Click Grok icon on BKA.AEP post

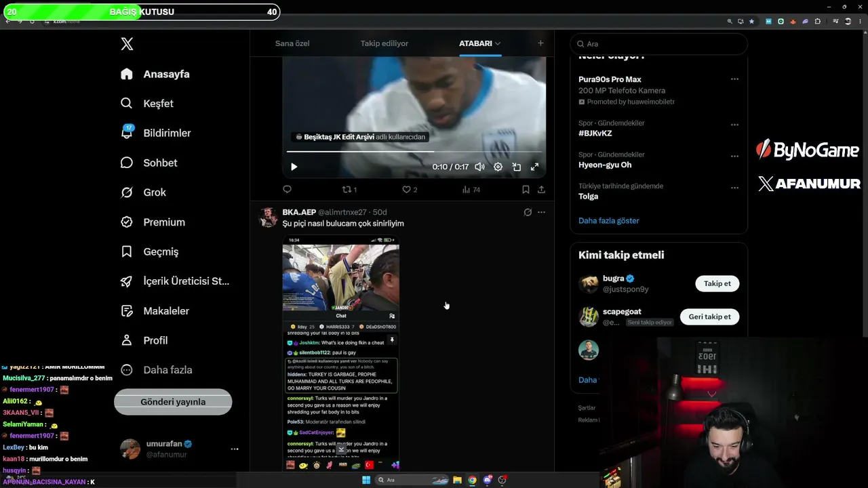[528, 212]
